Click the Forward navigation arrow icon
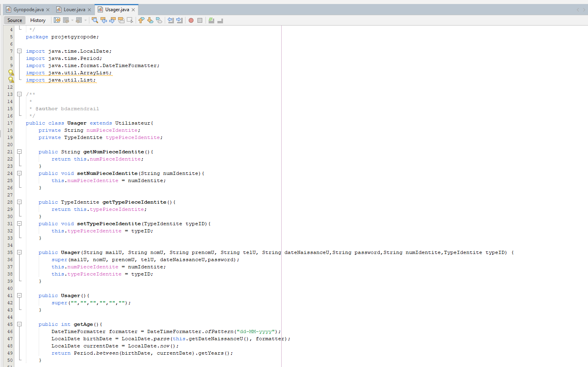 click(x=79, y=20)
